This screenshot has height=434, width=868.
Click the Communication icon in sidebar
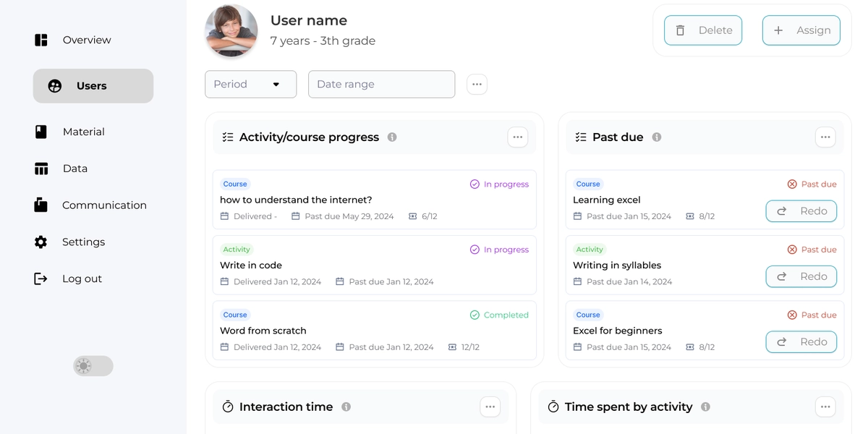(41, 205)
